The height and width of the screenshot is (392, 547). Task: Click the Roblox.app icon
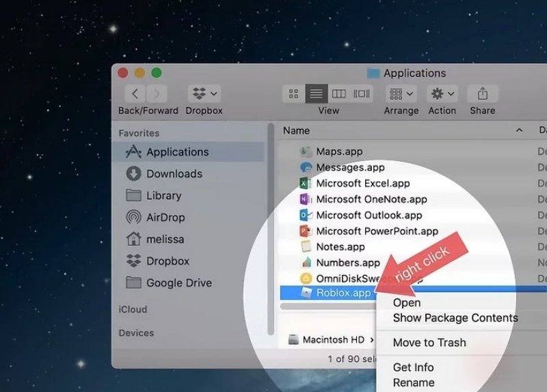point(306,293)
